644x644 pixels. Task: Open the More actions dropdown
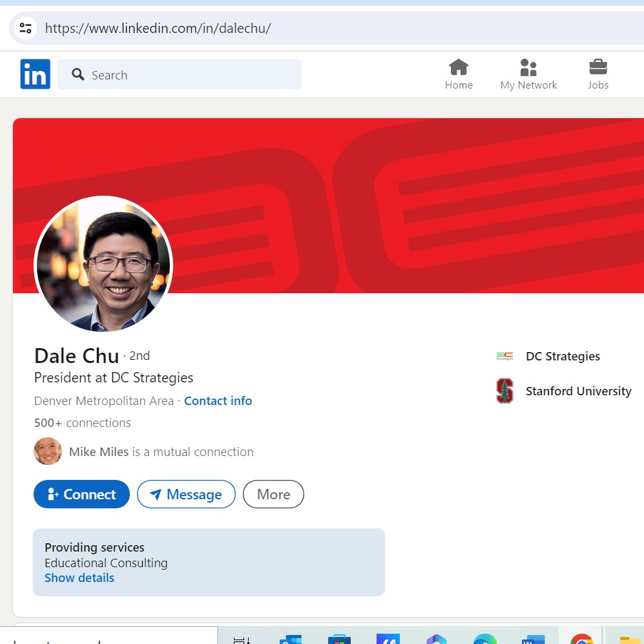coord(273,494)
